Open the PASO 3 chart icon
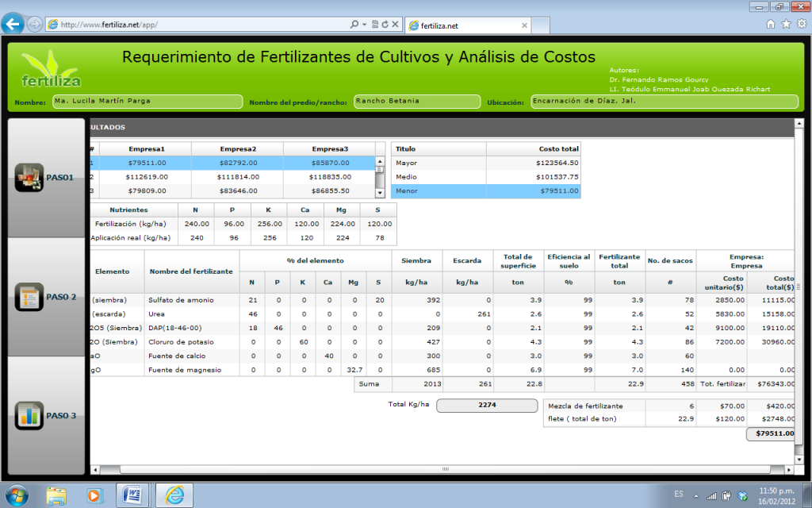Image resolution: width=812 pixels, height=508 pixels. 29,415
